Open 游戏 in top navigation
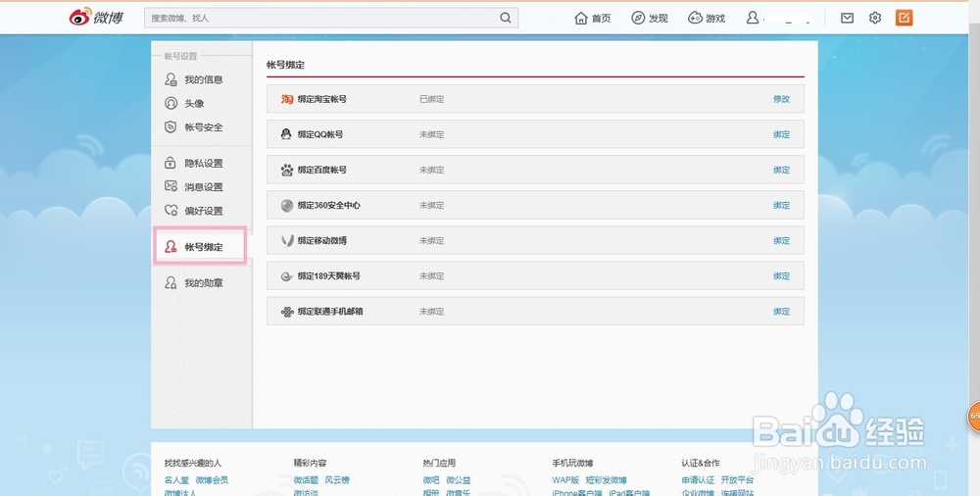This screenshot has width=980, height=496. pyautogui.click(x=715, y=19)
